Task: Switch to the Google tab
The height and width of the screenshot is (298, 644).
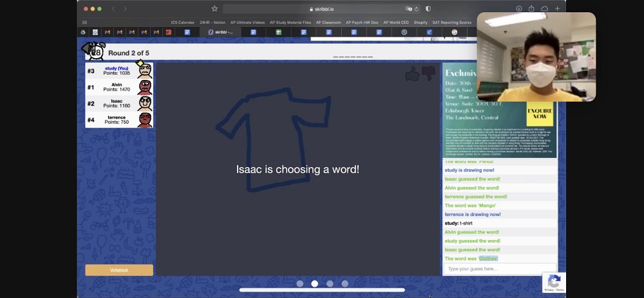Action: coord(455,32)
